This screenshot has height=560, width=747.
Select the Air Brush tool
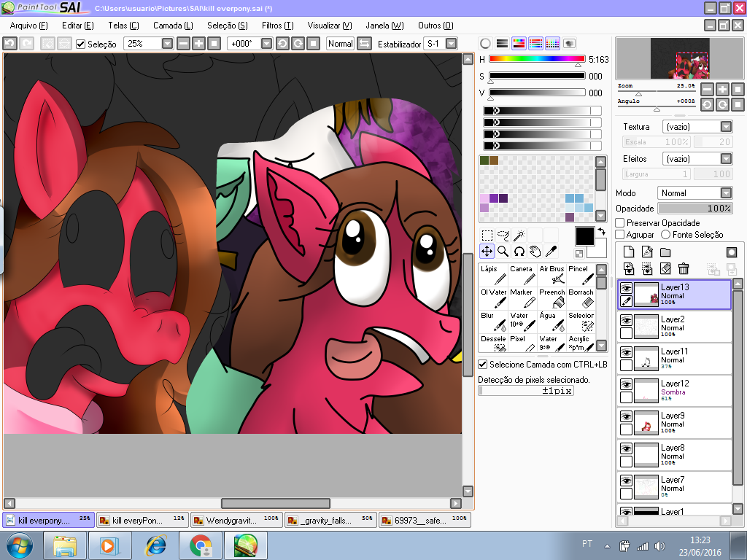[x=551, y=275]
